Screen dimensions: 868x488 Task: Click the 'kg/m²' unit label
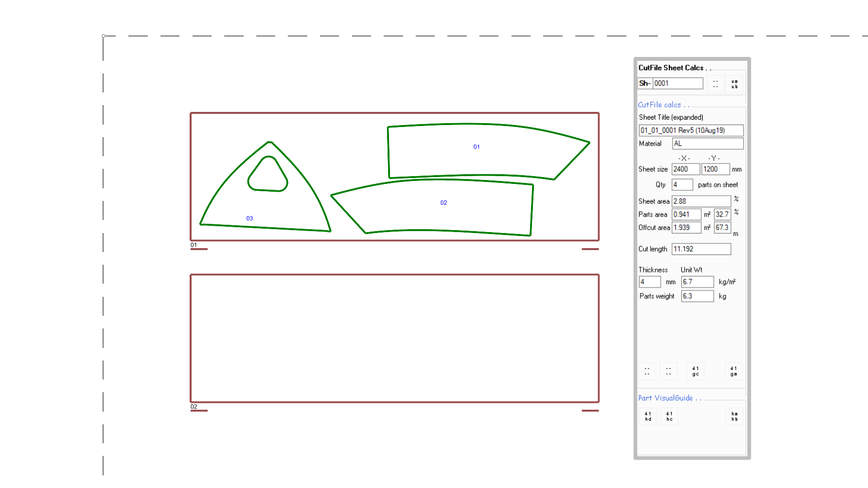click(727, 282)
